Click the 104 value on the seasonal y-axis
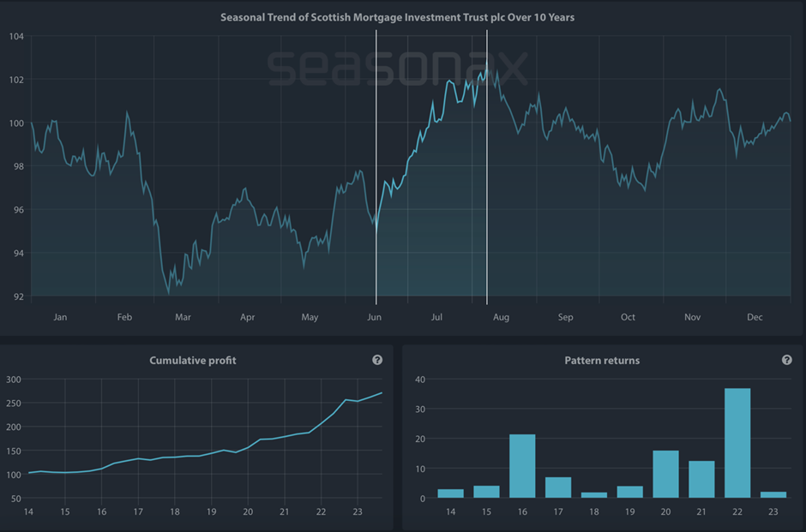Screen dimensions: 806x532 (x=16, y=37)
